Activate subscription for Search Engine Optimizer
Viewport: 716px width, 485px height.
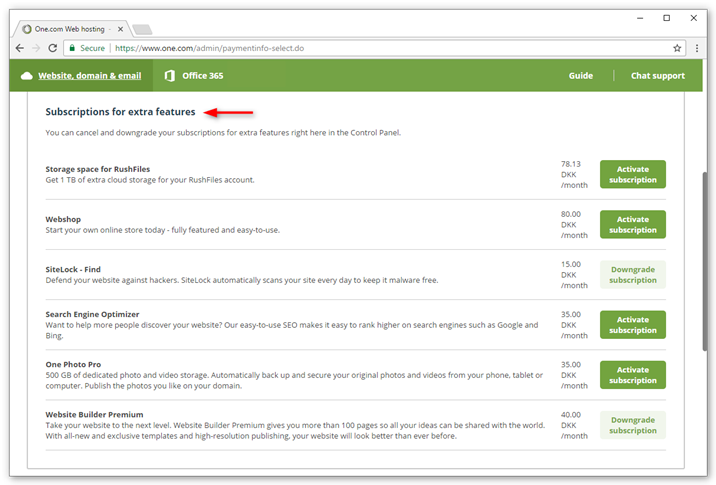pos(632,325)
